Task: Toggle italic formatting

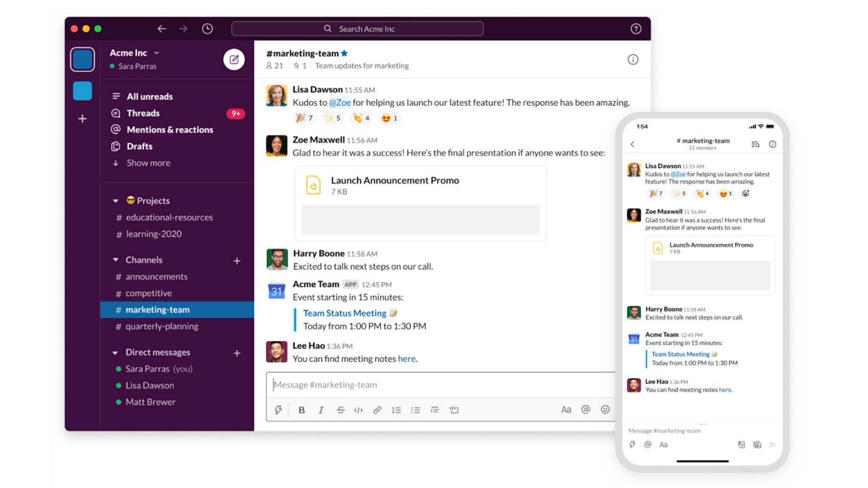Action: 321,409
